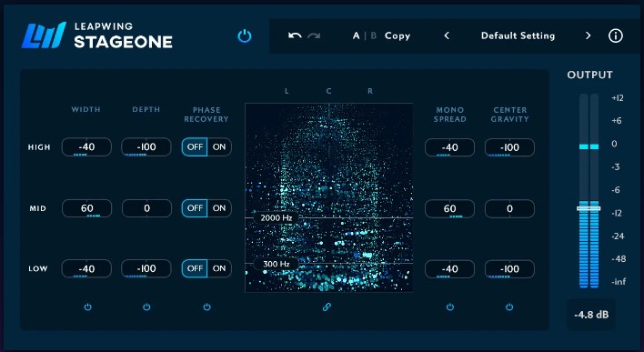
Task: Toggle the power icon under the Depth column
Action: [x=146, y=307]
